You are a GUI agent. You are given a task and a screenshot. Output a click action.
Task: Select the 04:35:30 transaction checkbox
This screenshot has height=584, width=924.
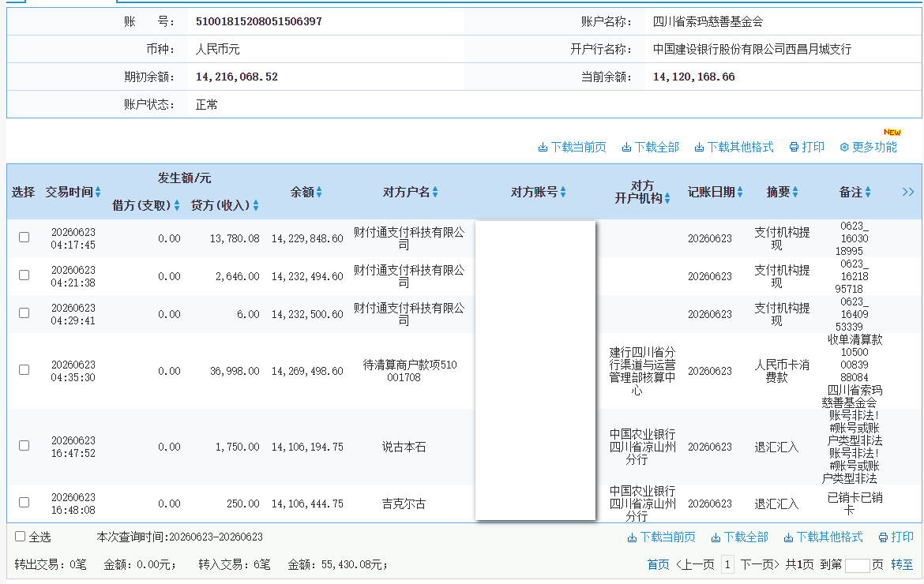24,369
